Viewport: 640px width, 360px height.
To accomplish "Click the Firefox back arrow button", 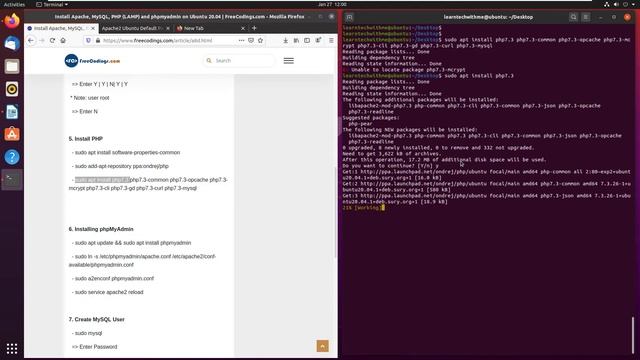I will (31, 40).
